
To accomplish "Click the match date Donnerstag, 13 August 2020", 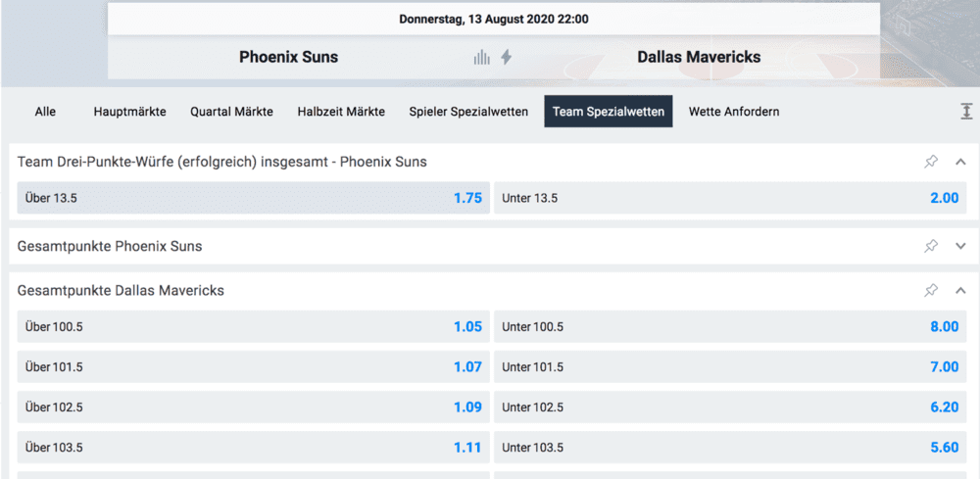I will (x=494, y=20).
